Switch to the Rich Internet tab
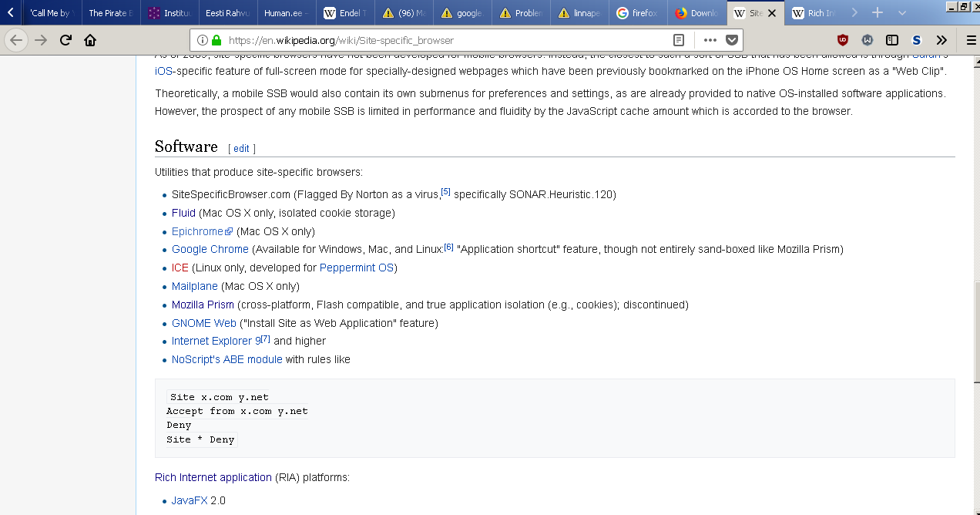 click(819, 13)
